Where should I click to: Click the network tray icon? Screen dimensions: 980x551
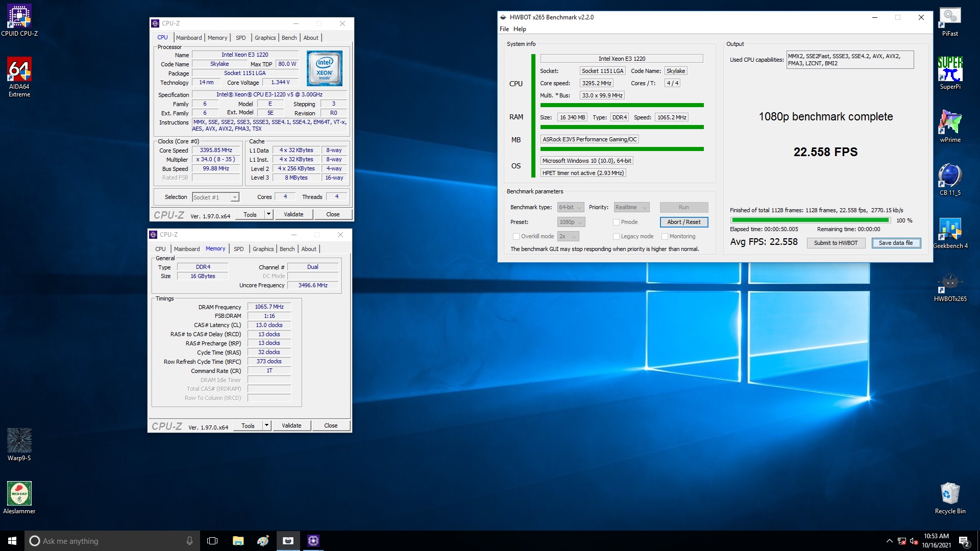pyautogui.click(x=902, y=541)
